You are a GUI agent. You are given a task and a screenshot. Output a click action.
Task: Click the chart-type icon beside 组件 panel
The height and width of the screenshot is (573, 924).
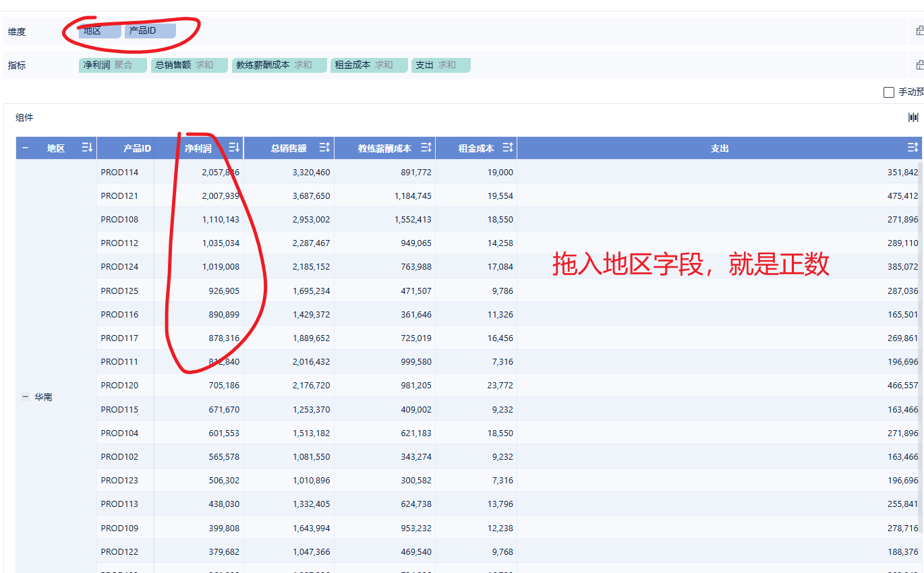coord(913,117)
